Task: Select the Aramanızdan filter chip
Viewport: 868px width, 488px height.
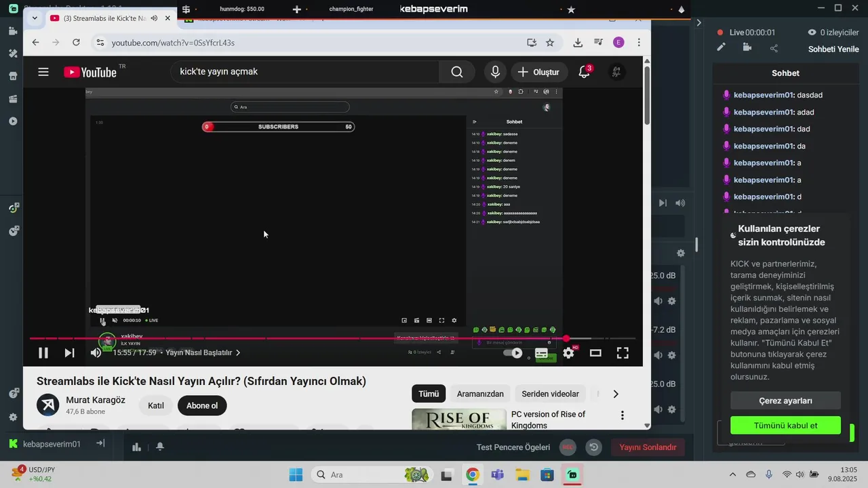Action: tap(480, 394)
